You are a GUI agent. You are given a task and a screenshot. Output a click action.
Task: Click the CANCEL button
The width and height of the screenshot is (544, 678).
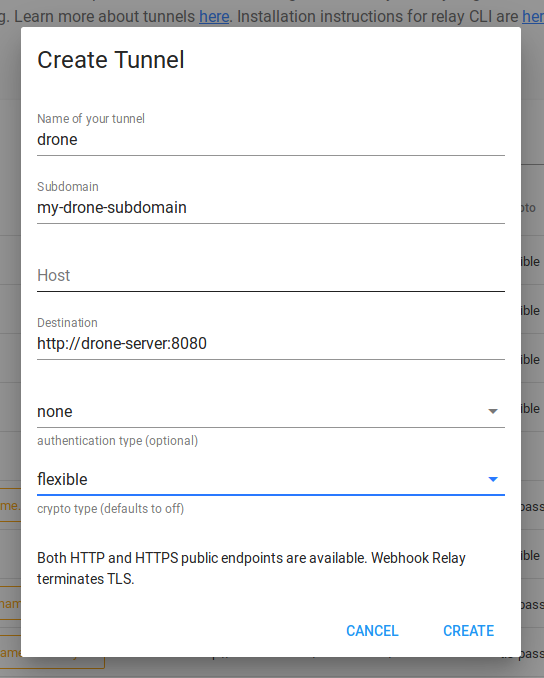click(x=372, y=631)
